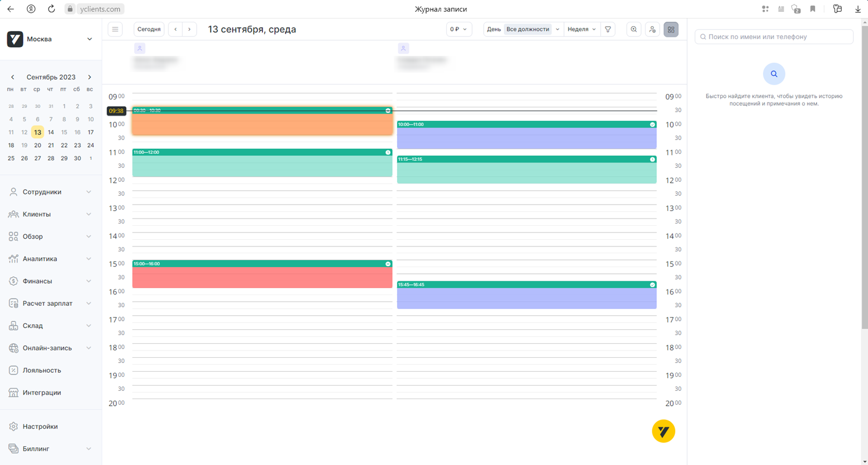Open the staff visibility settings icon
The width and height of the screenshot is (868, 465).
pyautogui.click(x=652, y=30)
